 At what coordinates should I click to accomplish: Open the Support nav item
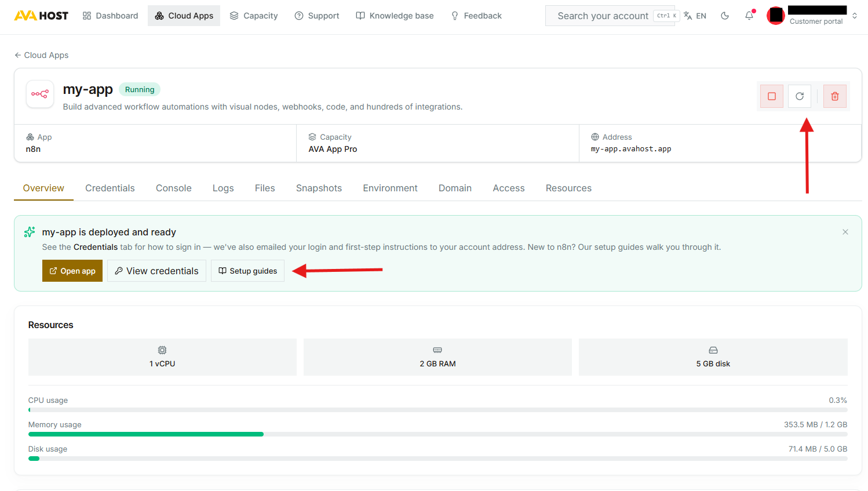[x=317, y=16]
